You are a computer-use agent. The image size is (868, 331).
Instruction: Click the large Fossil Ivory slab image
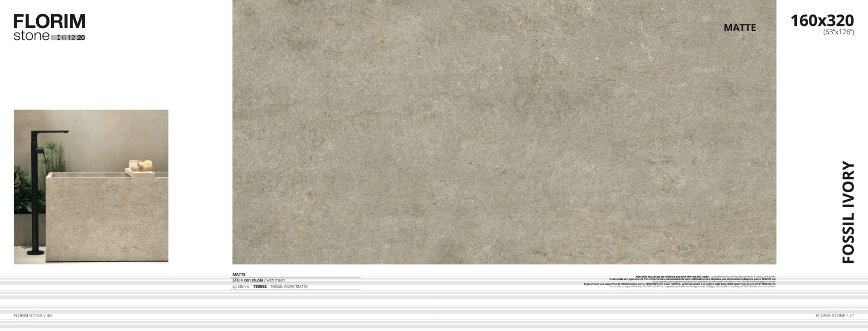click(504, 132)
